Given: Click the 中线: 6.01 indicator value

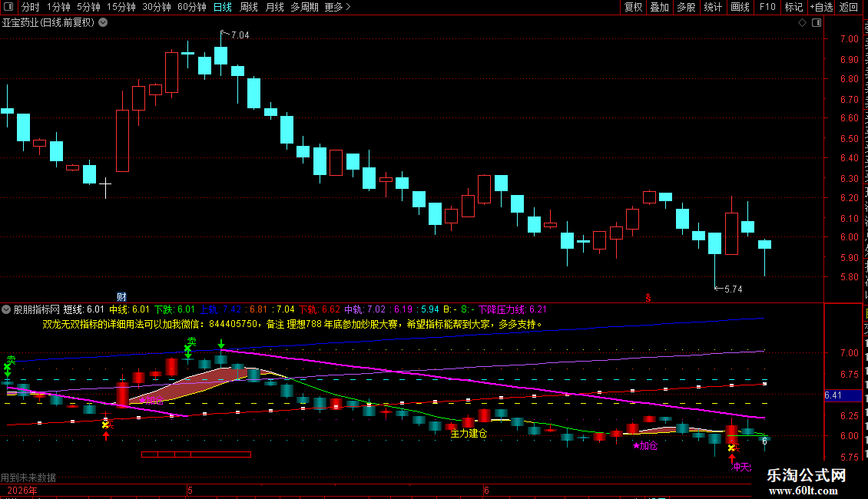Looking at the screenshot, I should tap(130, 309).
